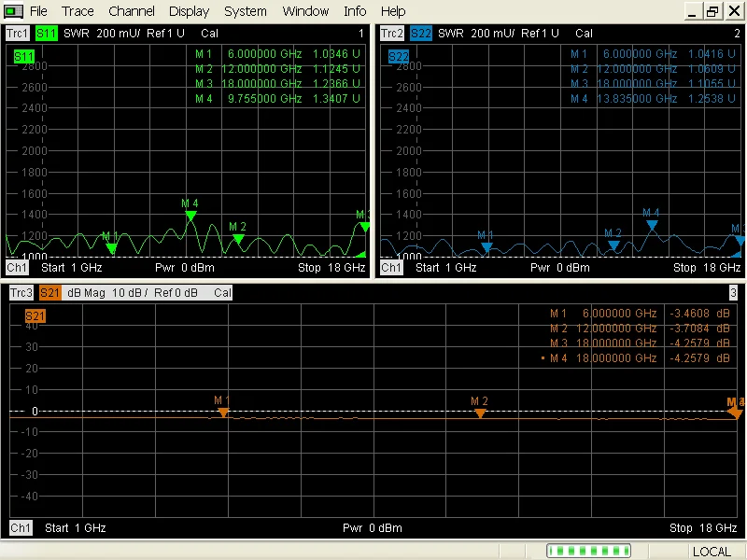Open the Trace menu

coord(78,10)
